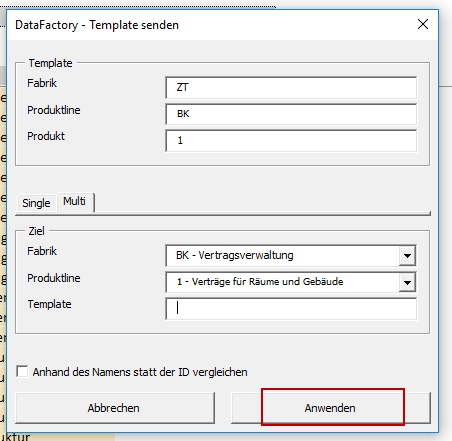The height and width of the screenshot is (441, 452).
Task: Cancel with the Abbrechen button
Action: (115, 408)
